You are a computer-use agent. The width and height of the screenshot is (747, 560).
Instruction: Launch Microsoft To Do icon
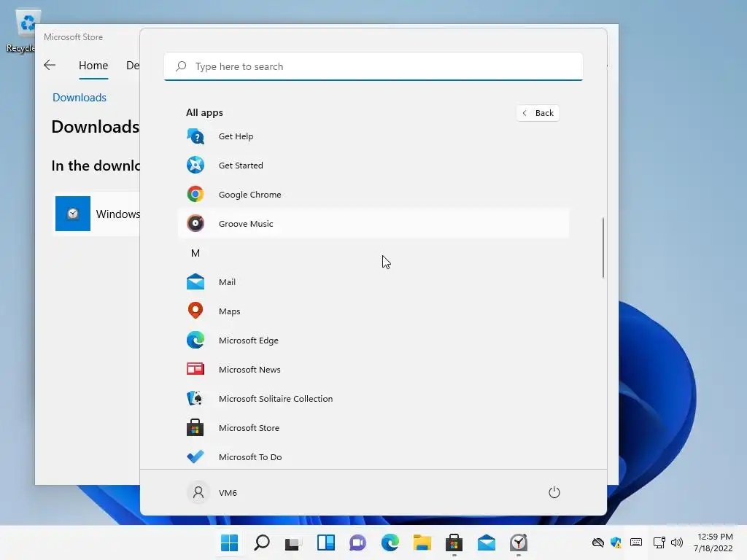click(196, 456)
